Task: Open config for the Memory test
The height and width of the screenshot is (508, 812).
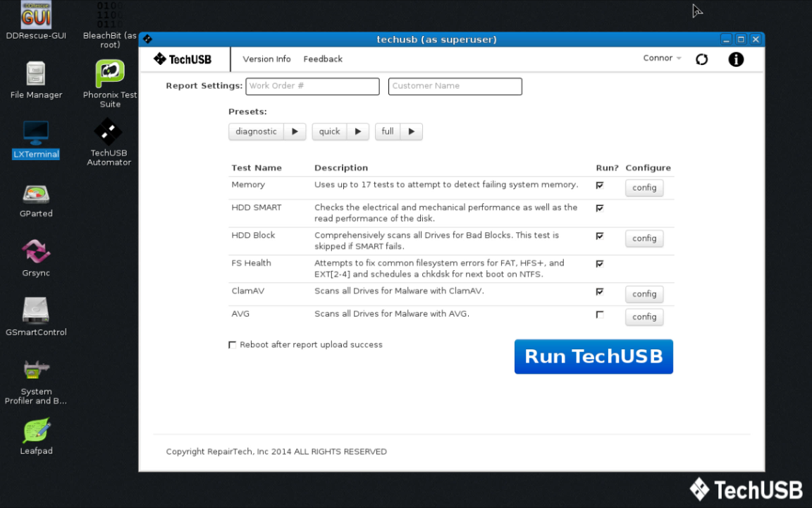Action: 644,188
